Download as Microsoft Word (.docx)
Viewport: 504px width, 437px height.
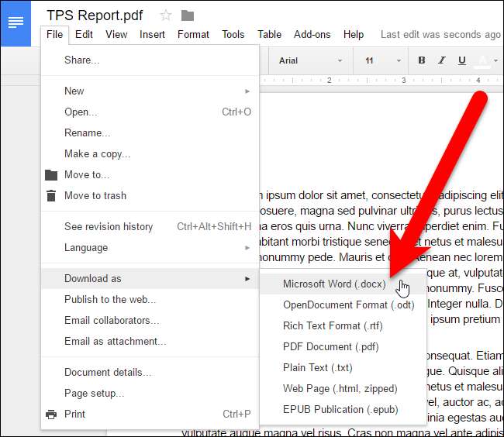pos(334,284)
